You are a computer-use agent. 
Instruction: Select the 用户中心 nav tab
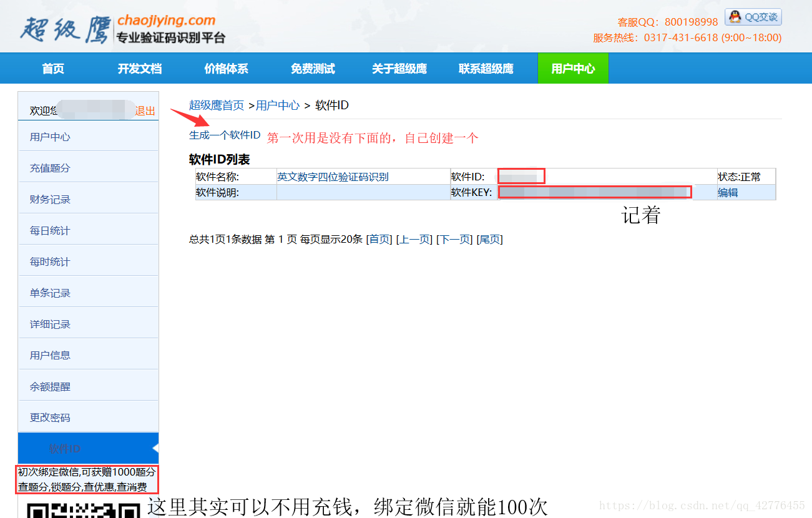(573, 69)
